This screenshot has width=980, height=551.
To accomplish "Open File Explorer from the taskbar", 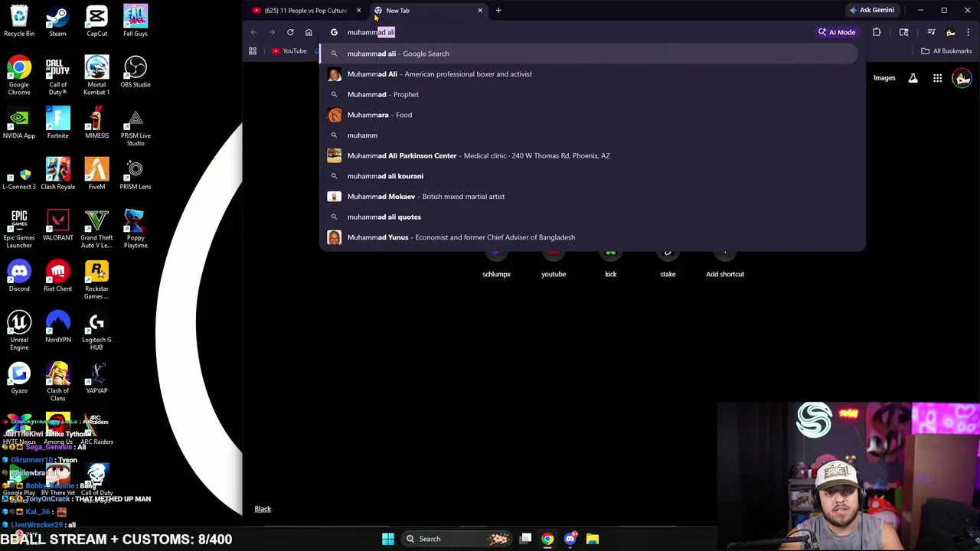I will pos(593,539).
